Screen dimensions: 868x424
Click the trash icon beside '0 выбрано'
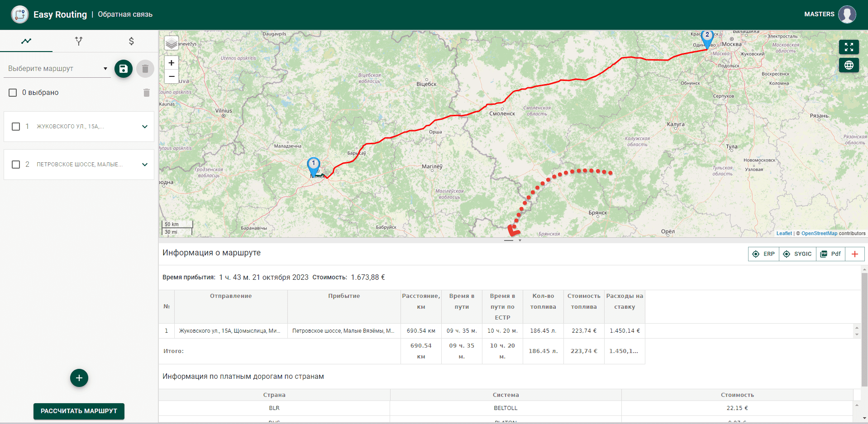(146, 93)
